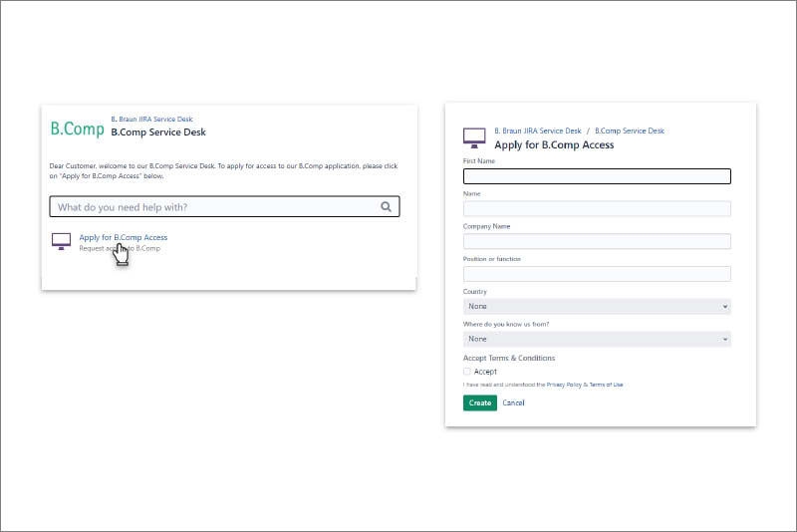Expand the 'Where do you know us from?' dropdown
The height and width of the screenshot is (532, 797).
[597, 339]
